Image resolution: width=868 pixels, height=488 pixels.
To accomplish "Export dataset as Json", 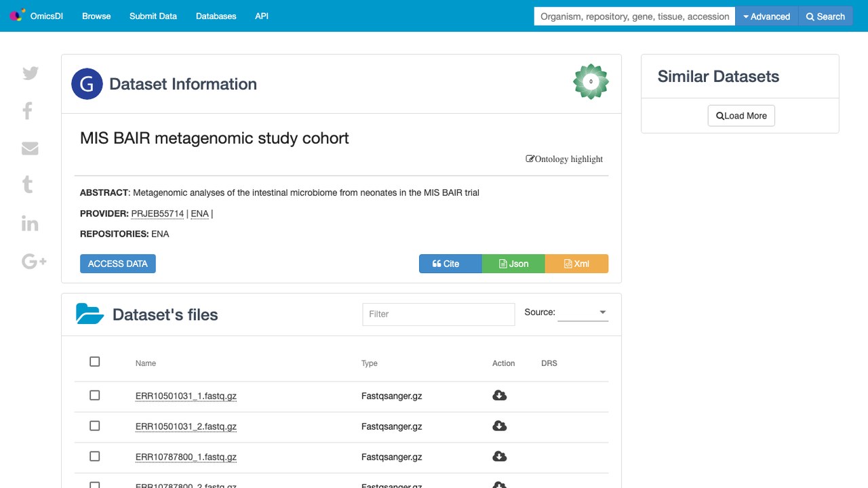I will coord(513,264).
